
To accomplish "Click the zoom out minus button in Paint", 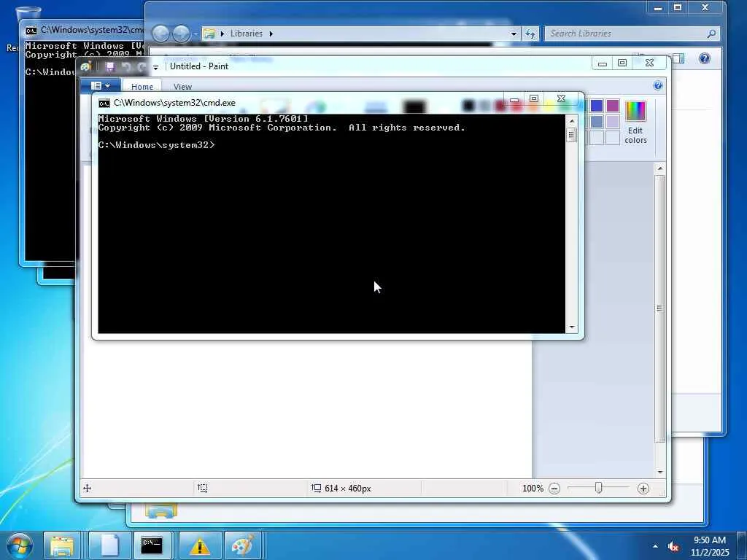I will pos(554,488).
